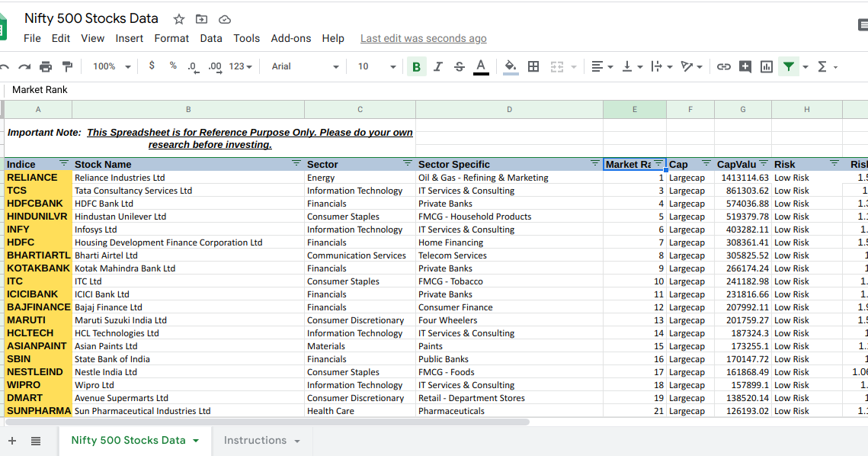
Task: Open the Arial font dropdown
Action: pos(303,66)
